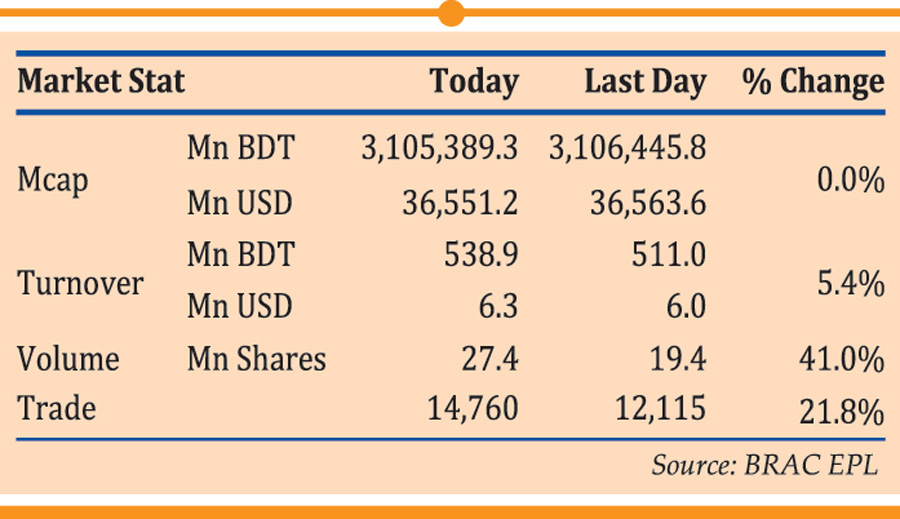Click the Today column header
900x519 pixels.
(474, 82)
